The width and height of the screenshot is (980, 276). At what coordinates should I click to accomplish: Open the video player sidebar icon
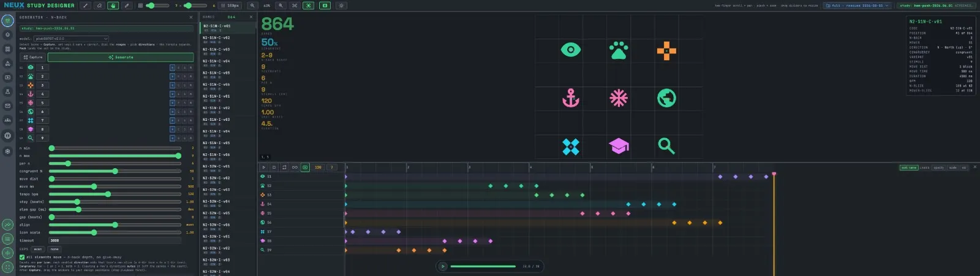[7, 77]
